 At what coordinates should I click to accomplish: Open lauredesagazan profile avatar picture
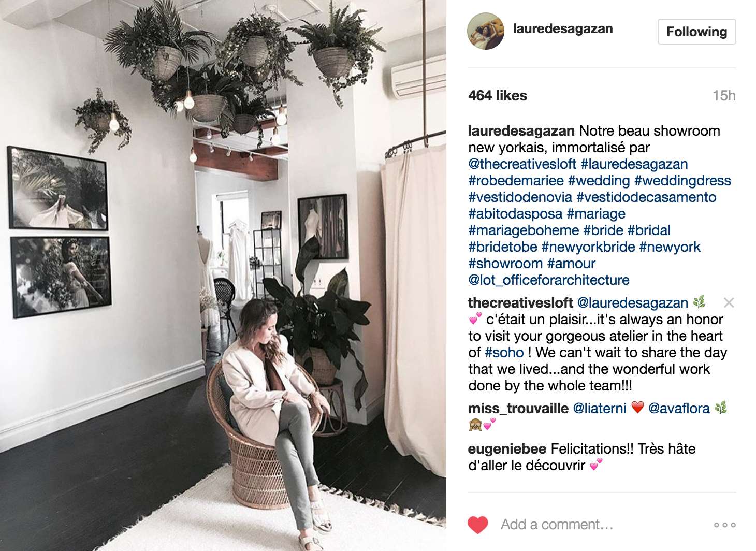(486, 31)
